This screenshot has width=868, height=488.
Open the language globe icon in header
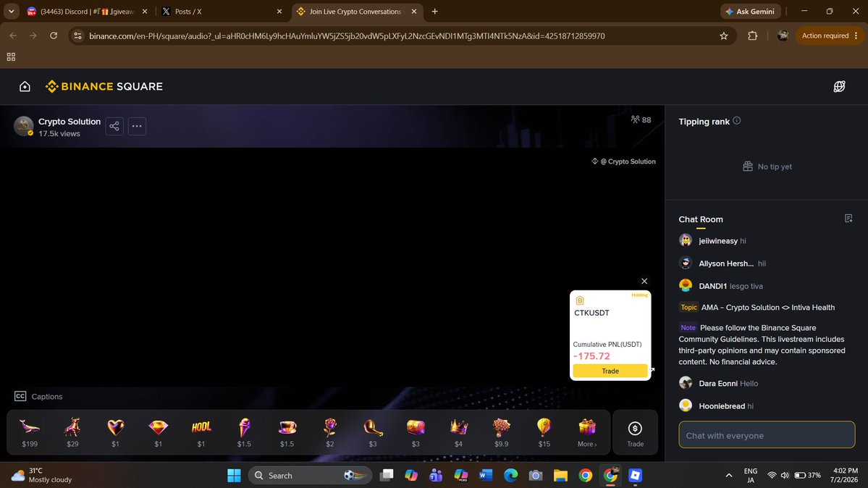[x=839, y=86]
